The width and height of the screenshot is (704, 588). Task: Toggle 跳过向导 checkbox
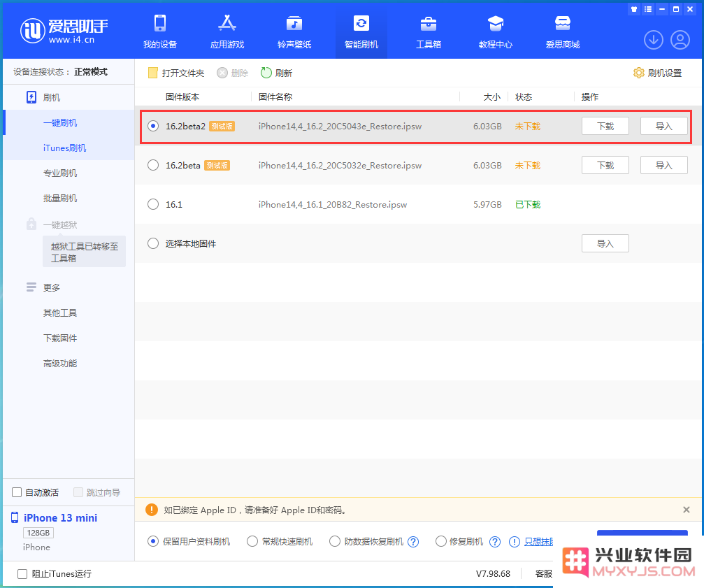[x=78, y=492]
